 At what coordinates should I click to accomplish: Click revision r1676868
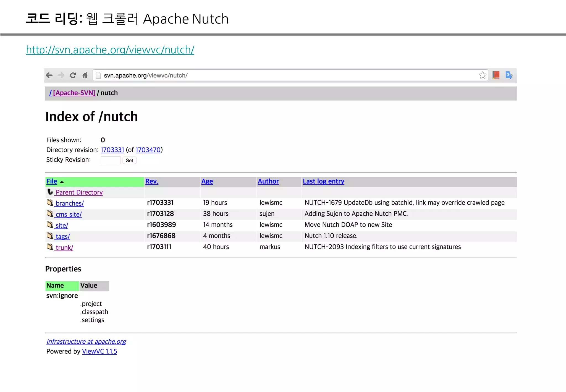(161, 236)
